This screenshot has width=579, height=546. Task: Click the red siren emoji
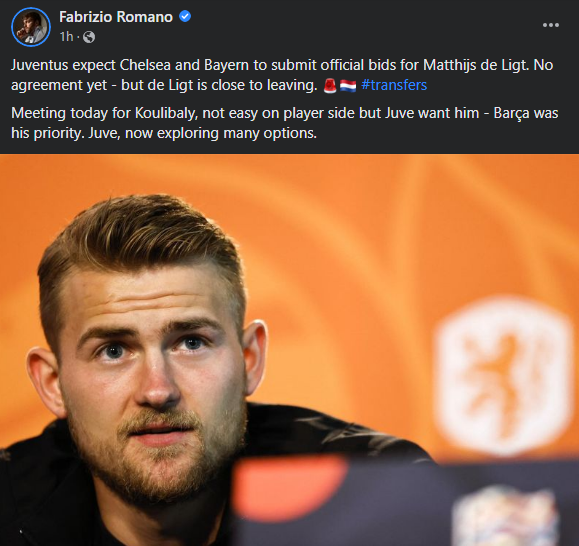(330, 86)
